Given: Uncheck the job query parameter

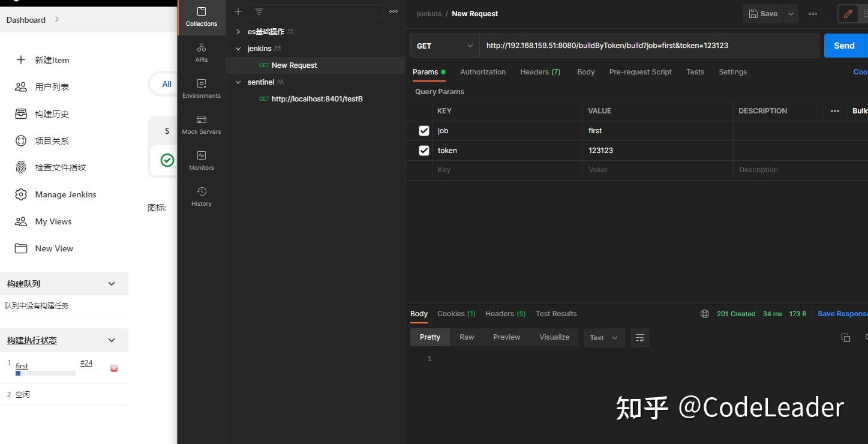Looking at the screenshot, I should click(x=424, y=130).
